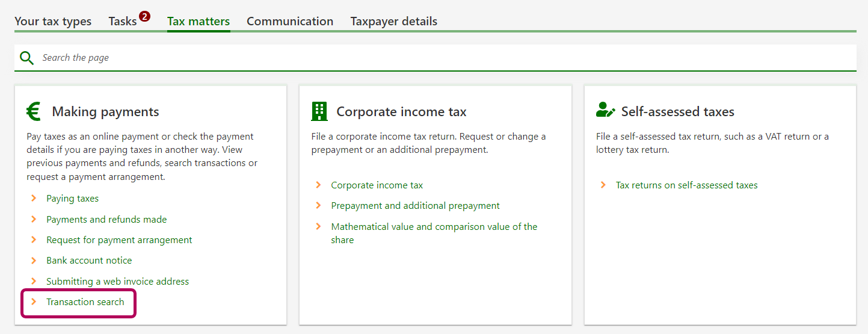Screen dimensions: 868x334
Task: Click the Corporate income tax building icon
Action: click(x=319, y=111)
